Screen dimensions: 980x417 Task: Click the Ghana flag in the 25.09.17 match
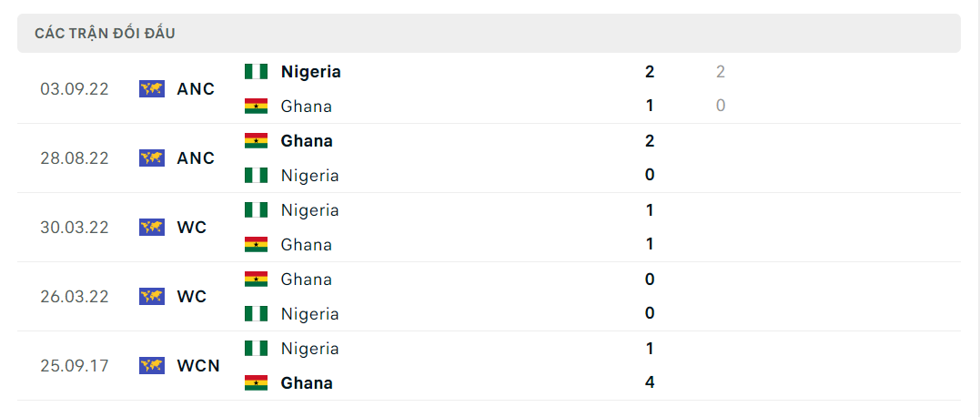[x=256, y=382]
